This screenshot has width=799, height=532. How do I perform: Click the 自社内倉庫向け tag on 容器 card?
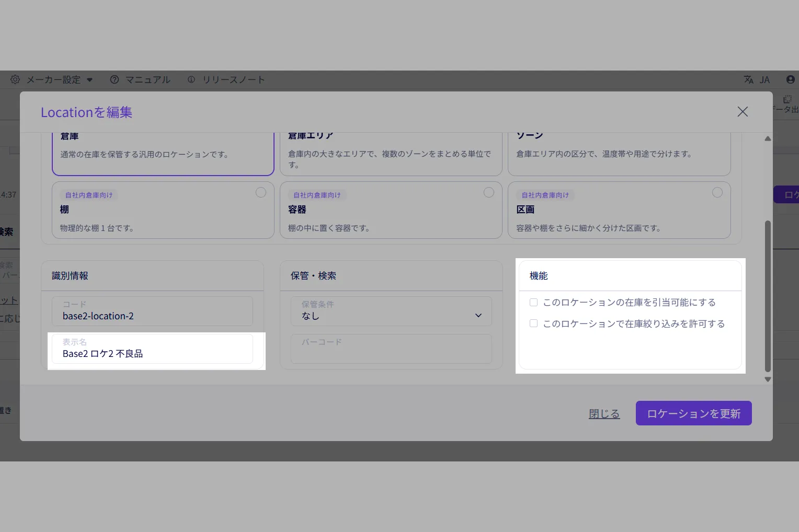point(317,195)
